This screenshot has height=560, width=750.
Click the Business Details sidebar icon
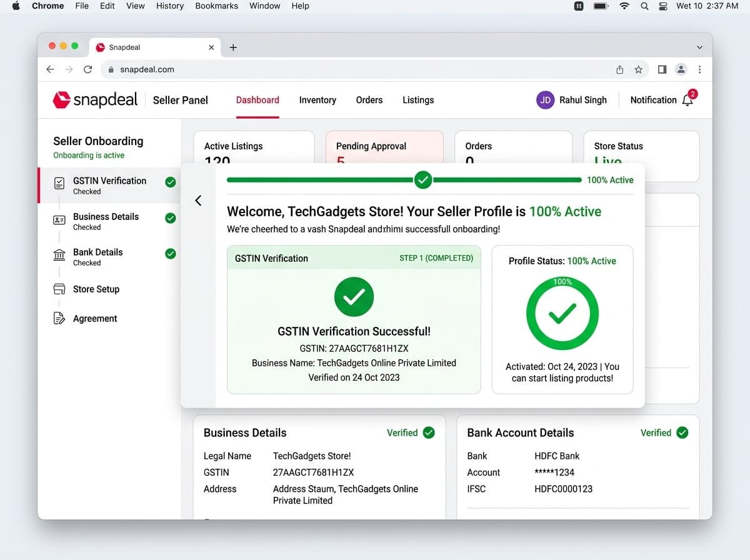point(59,220)
